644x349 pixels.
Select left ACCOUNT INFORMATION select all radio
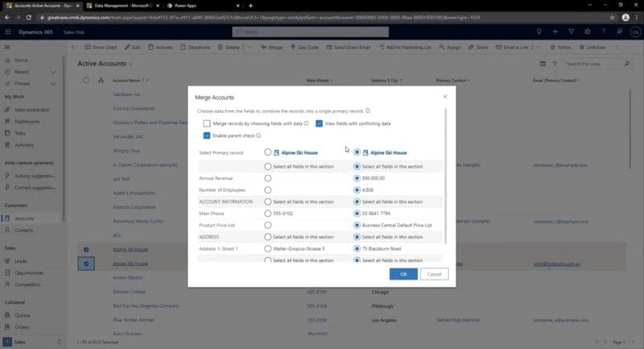(268, 202)
